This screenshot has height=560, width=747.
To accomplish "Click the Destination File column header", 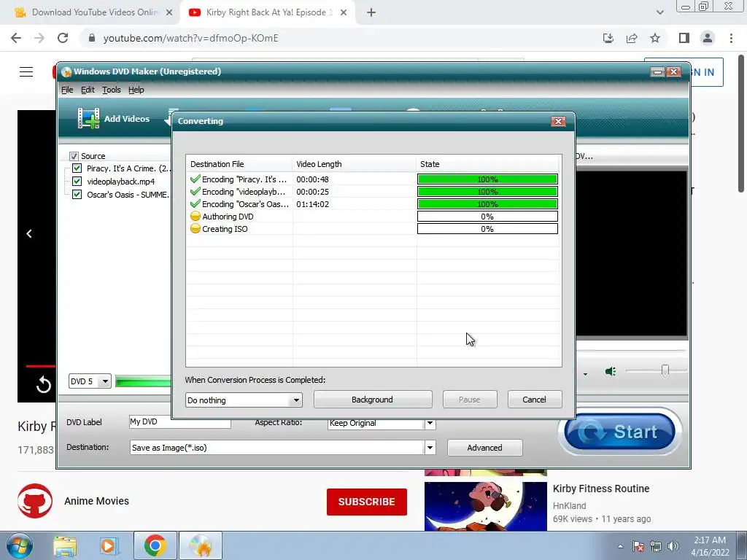I will pyautogui.click(x=239, y=164).
